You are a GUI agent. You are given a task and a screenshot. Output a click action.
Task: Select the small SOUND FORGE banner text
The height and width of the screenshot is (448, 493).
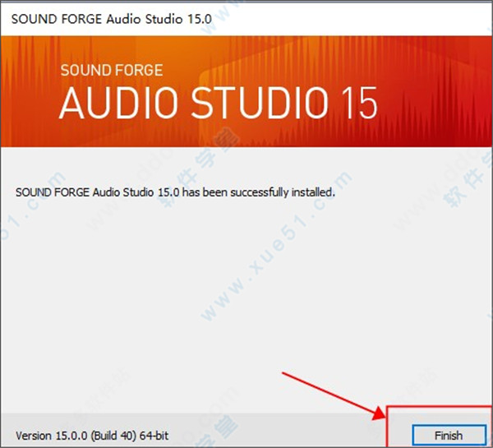[x=112, y=70]
